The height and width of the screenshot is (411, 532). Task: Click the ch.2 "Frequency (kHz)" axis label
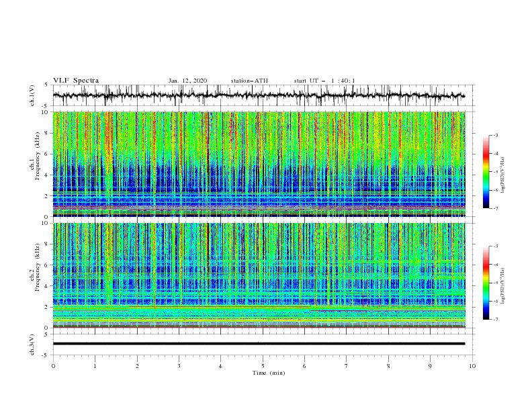pyautogui.click(x=38, y=267)
